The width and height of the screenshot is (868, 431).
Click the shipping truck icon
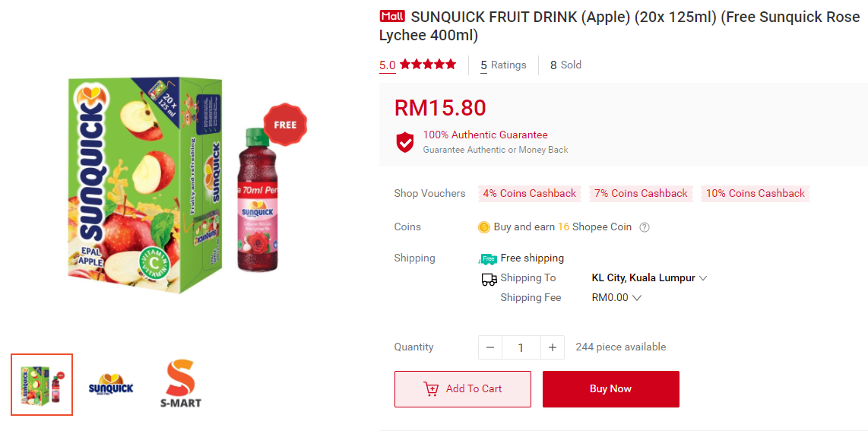pyautogui.click(x=489, y=279)
